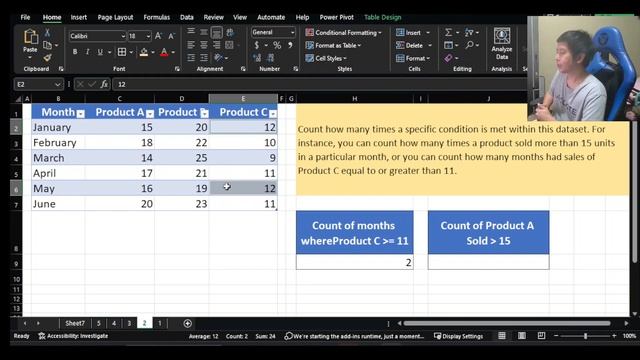
Task: Apply the red font color
Action: pos(164,52)
